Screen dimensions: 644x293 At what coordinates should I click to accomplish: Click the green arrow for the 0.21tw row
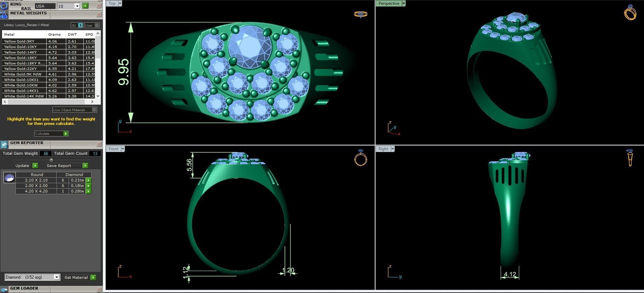coord(88,180)
